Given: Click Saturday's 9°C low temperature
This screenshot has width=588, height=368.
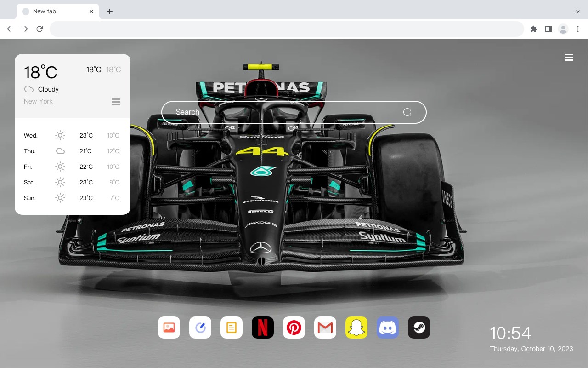Looking at the screenshot, I should tap(114, 182).
